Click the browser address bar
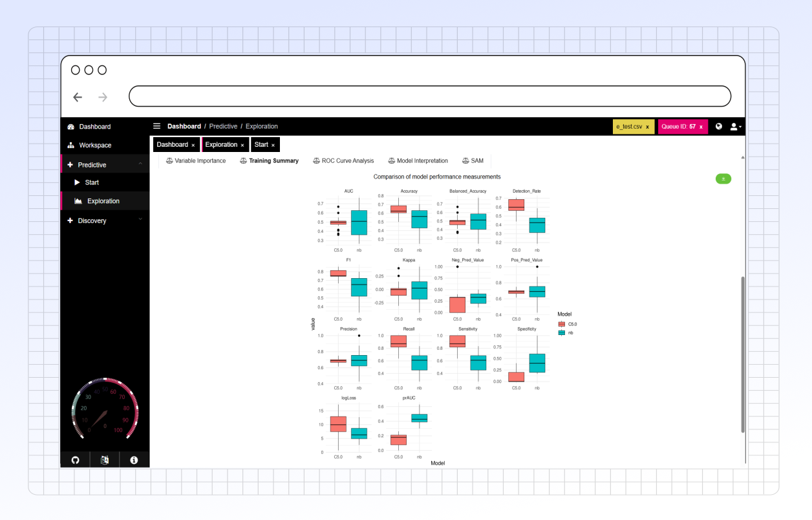 click(x=430, y=96)
